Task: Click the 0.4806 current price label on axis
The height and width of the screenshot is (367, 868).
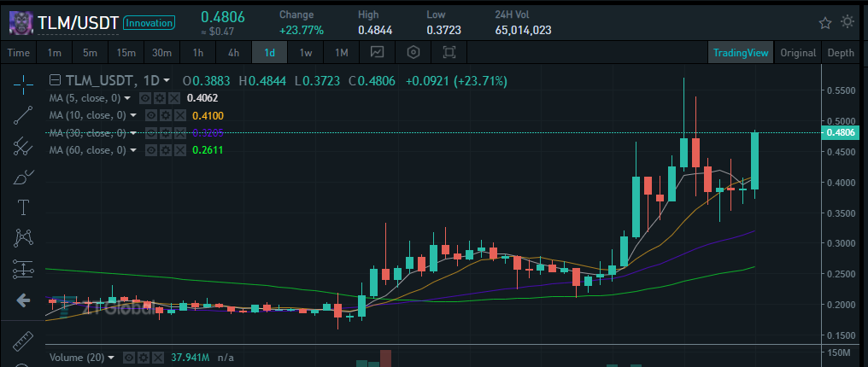Action: [x=840, y=132]
